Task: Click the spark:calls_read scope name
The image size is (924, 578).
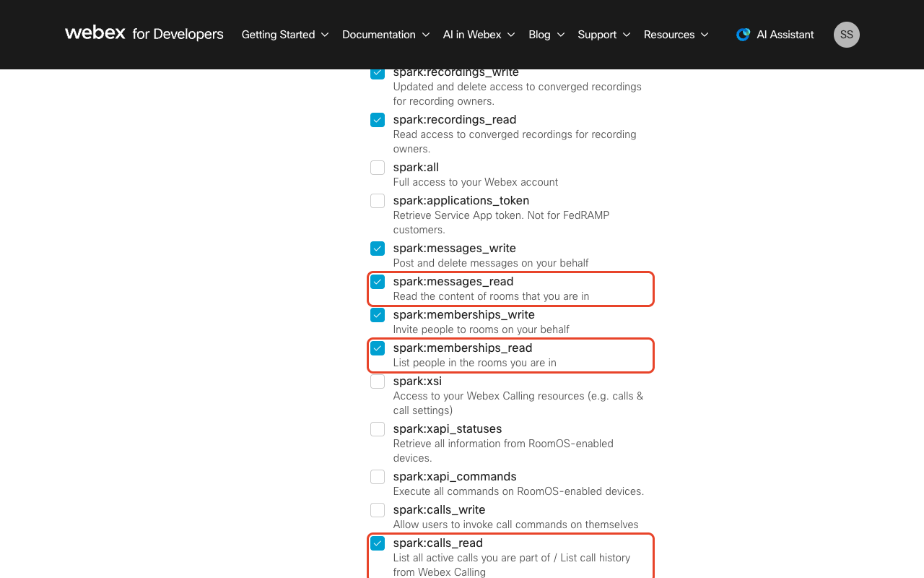Action: click(438, 543)
